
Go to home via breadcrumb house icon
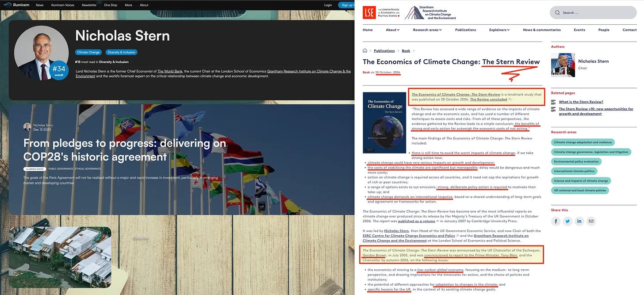click(x=365, y=51)
